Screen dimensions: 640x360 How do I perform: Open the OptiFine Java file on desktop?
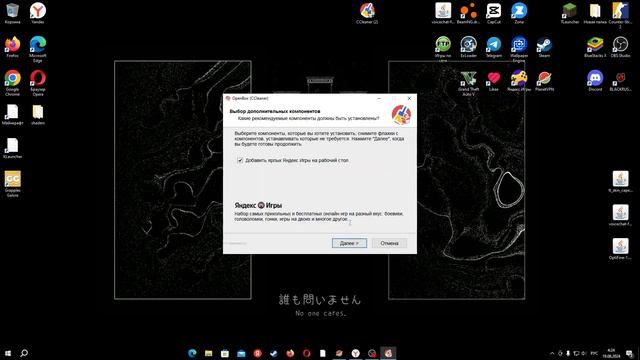click(x=620, y=249)
